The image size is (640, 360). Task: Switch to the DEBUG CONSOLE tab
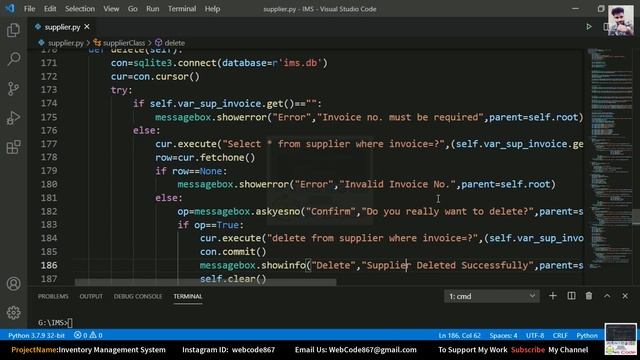(138, 296)
